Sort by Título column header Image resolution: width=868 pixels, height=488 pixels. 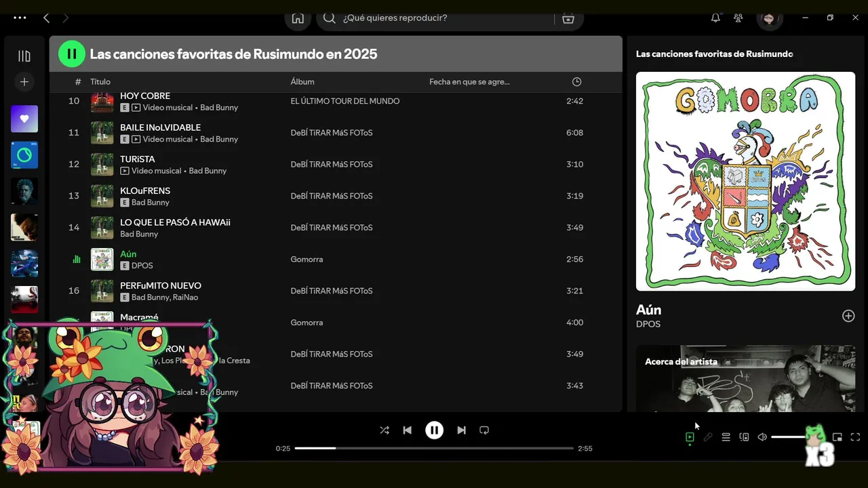(x=100, y=82)
